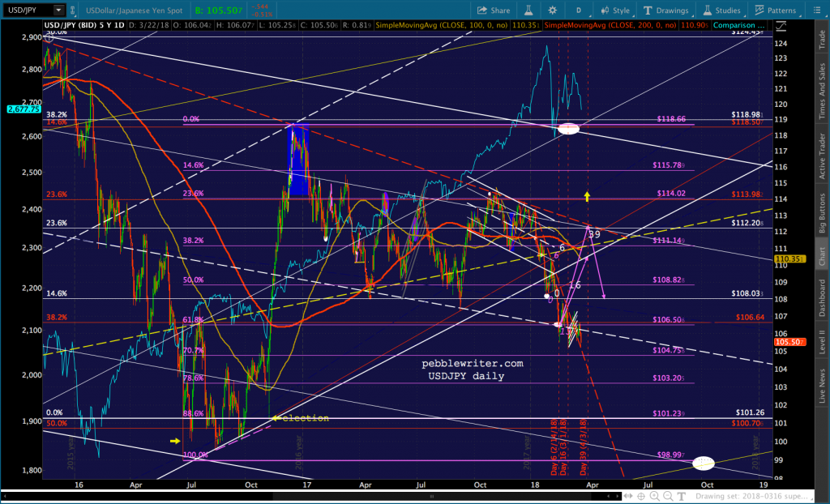Select the crosshair pan tool icon
The image size is (830, 504).
click(641, 496)
